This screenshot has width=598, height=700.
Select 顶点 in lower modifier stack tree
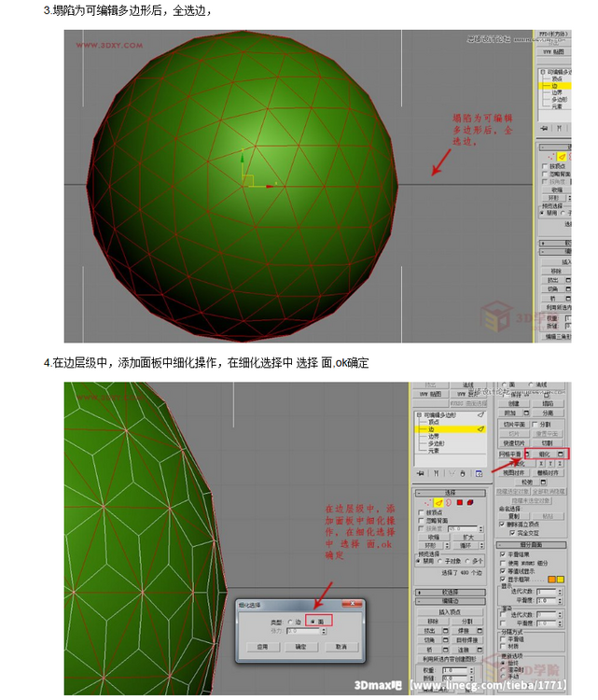point(435,421)
